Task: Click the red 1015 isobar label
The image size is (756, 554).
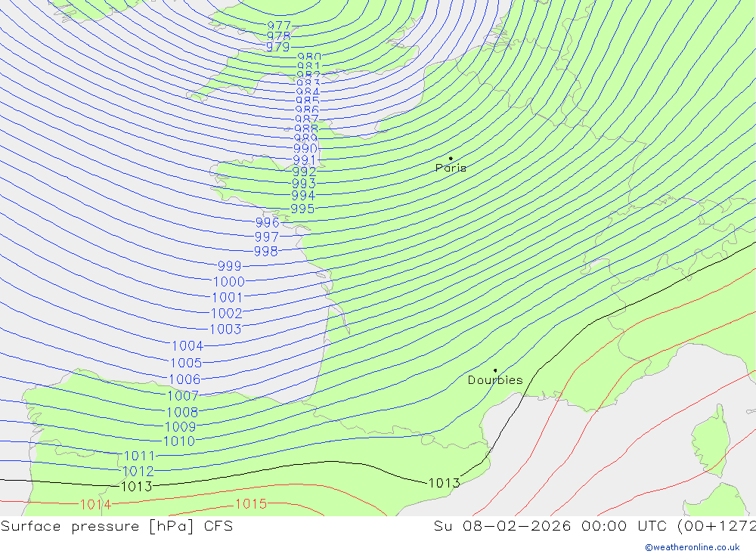Action: 251,504
